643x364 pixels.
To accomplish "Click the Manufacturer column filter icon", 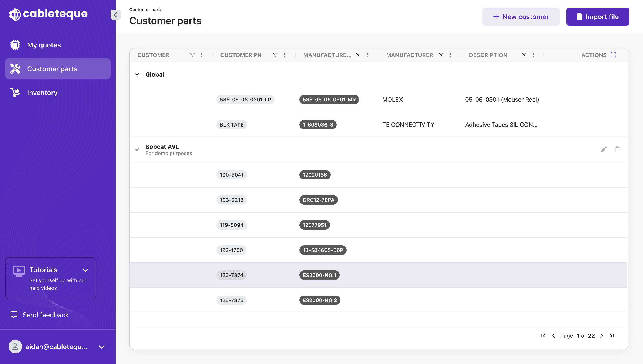I will [x=441, y=55].
